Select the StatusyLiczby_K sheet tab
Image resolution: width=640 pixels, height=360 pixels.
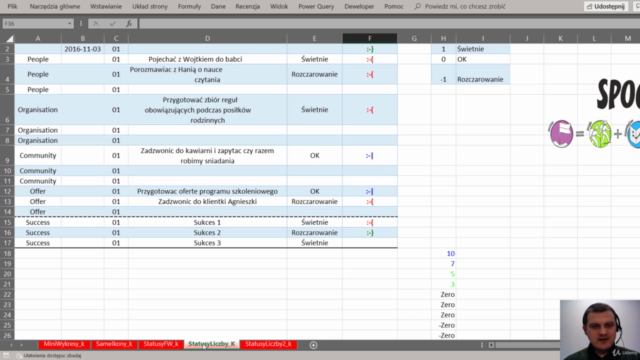tap(212, 344)
